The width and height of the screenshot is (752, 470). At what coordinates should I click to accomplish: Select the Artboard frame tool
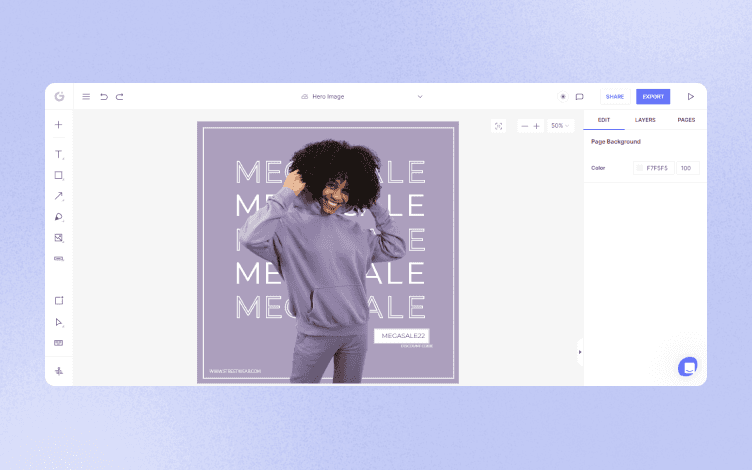59,301
